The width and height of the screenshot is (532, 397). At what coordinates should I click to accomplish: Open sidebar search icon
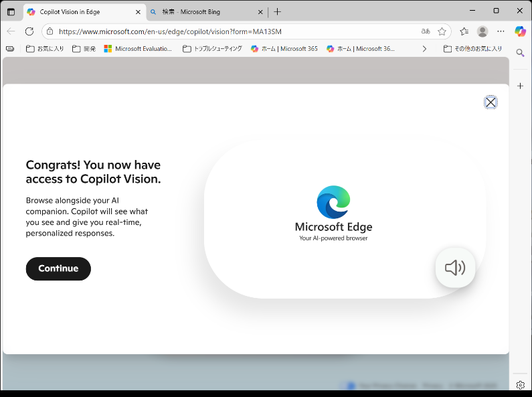coord(520,53)
